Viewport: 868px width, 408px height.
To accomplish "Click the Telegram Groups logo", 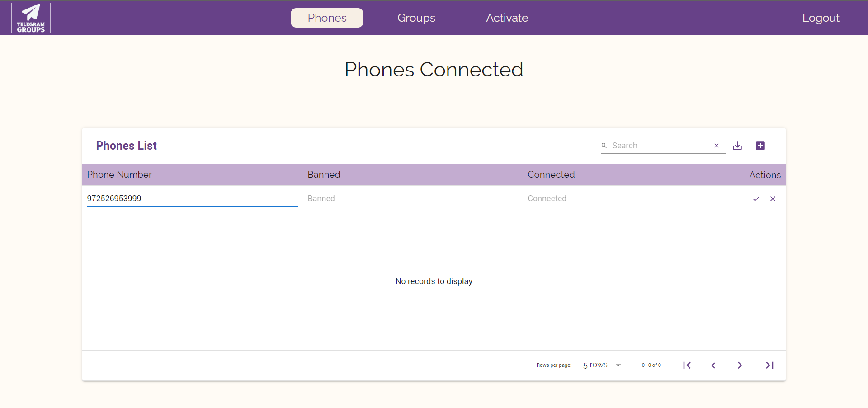I will [31, 18].
